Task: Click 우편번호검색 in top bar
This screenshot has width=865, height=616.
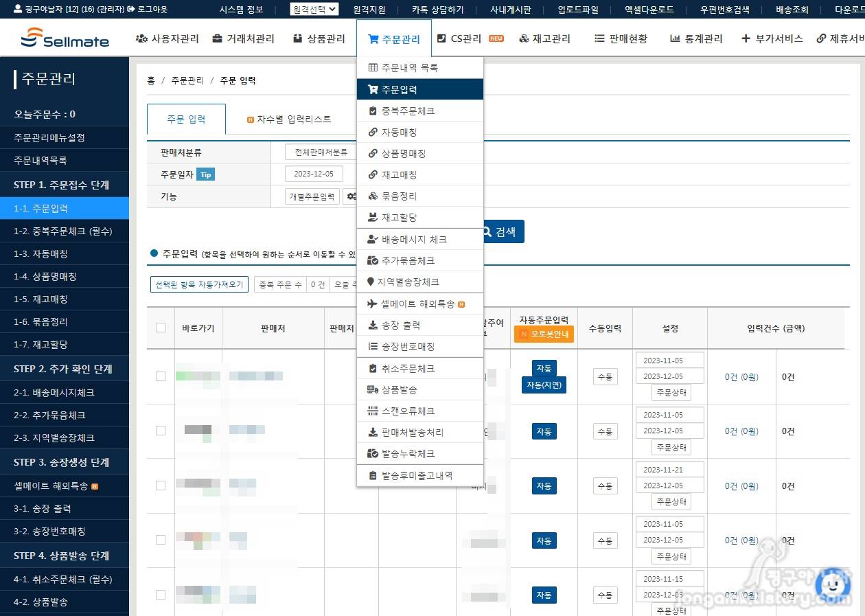Action: click(x=725, y=10)
